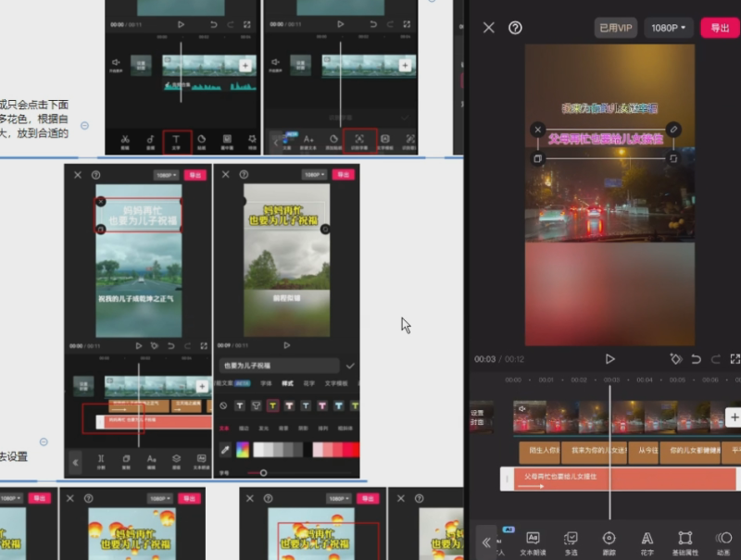The image size is (741, 560).
Task: Open the help question-mark icon
Action: tap(515, 28)
